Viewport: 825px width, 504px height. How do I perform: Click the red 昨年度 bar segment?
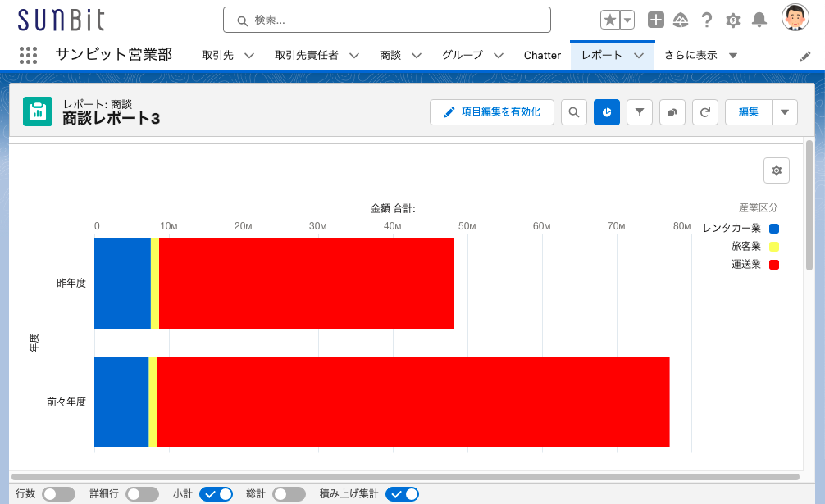click(307, 284)
